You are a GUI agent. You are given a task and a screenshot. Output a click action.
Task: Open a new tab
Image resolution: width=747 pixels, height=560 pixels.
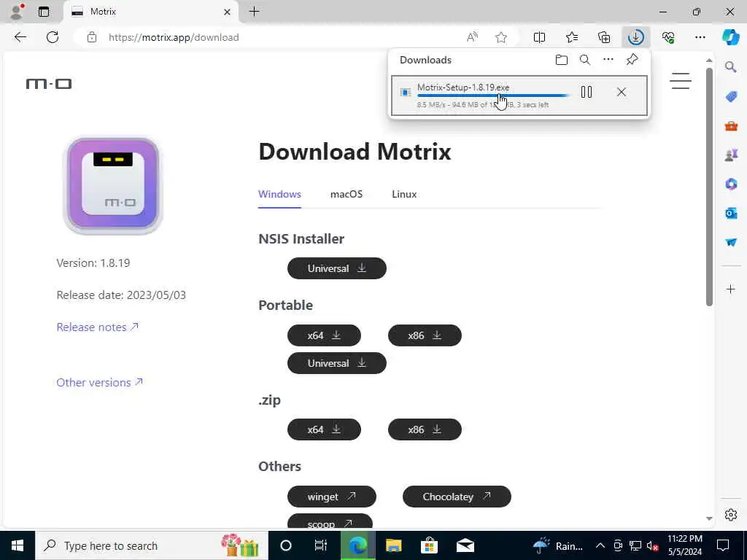[x=255, y=12]
